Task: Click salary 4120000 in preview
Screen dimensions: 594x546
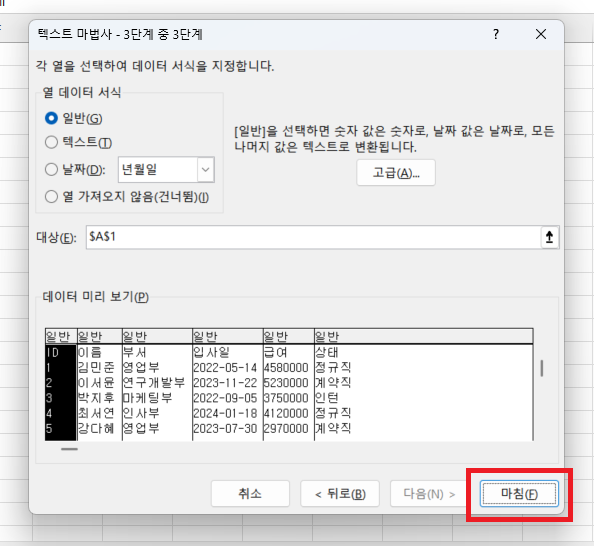Action: coord(286,413)
